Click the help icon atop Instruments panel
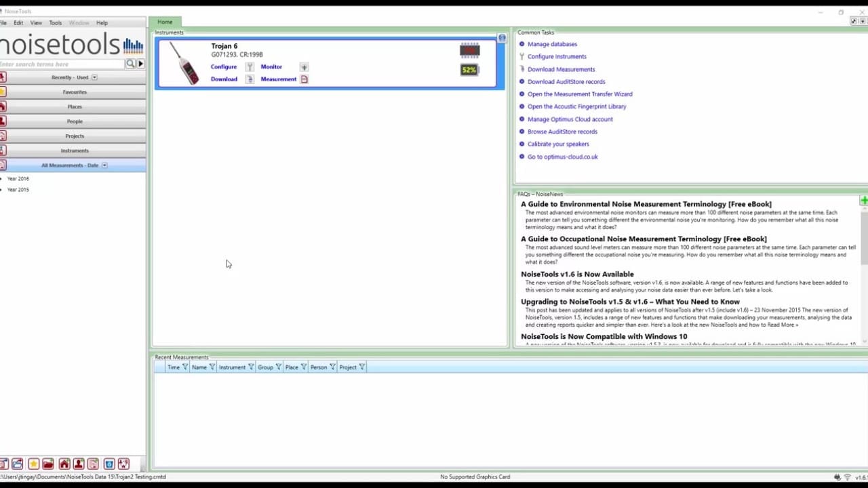Screen dimensions: 868x488 click(x=502, y=38)
